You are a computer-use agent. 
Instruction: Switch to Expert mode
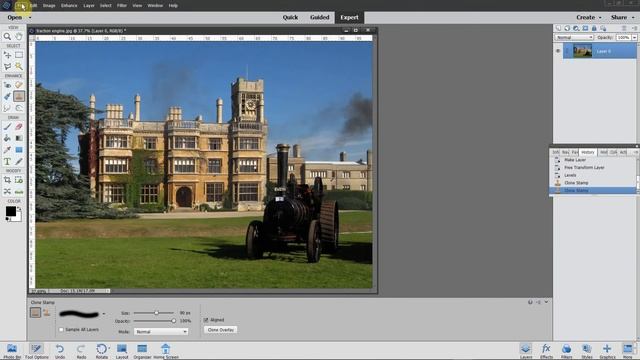349,18
